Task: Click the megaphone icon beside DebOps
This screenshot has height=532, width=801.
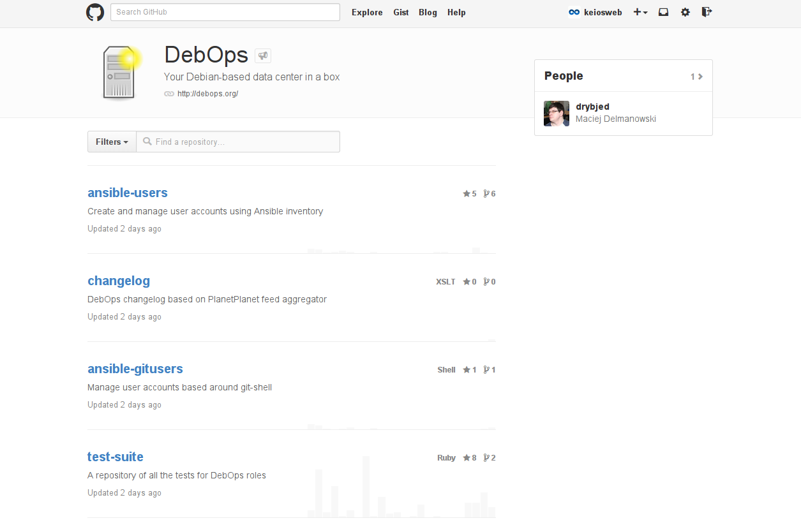Action: click(263, 56)
